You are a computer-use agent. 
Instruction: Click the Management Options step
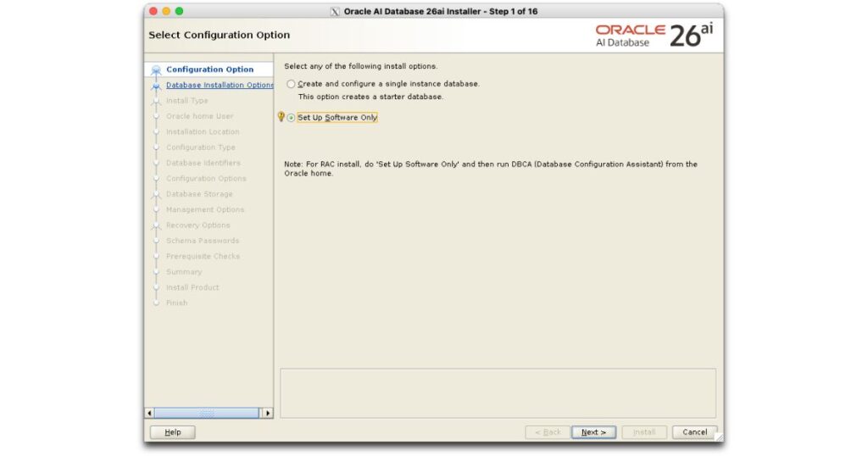pyautogui.click(x=205, y=209)
